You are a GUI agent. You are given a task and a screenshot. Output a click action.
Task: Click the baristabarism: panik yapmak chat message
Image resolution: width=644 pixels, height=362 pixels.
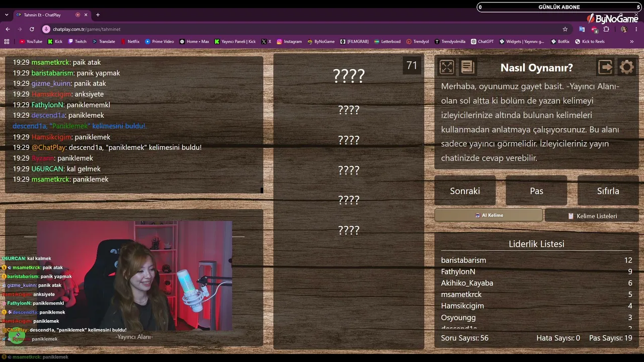66,73
